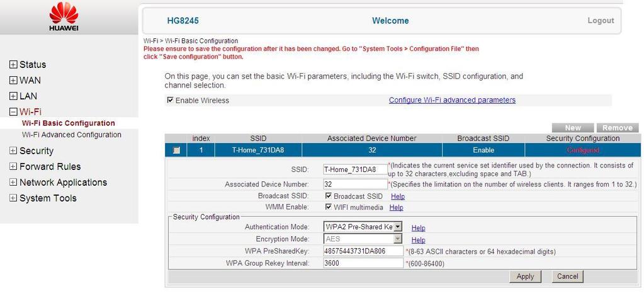Click the Security Configuration column header
This screenshot has height=294, width=644.
click(x=583, y=139)
